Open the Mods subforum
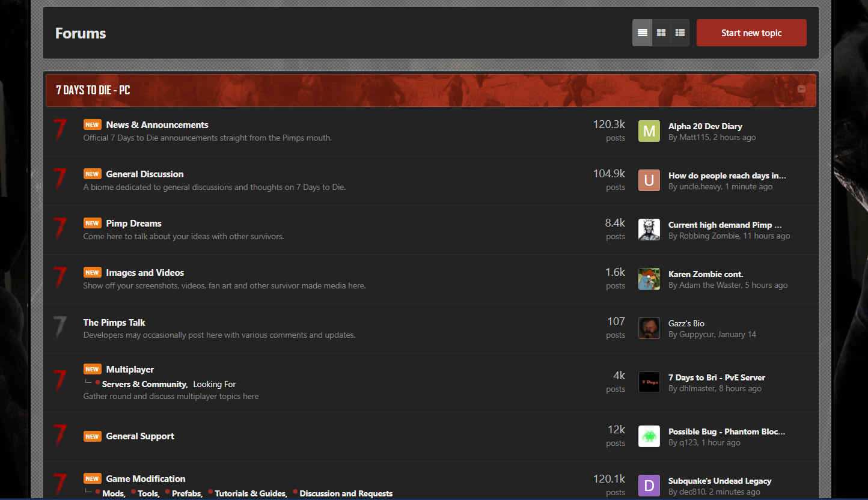This screenshot has height=500, width=868. click(112, 493)
